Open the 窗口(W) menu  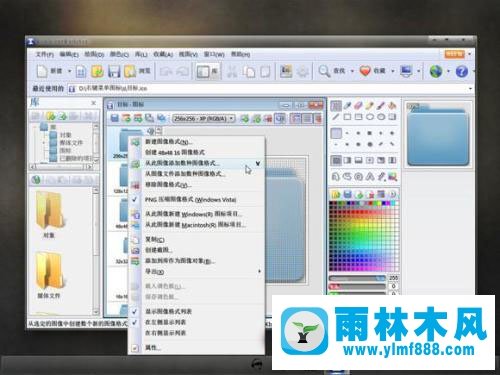214,54
